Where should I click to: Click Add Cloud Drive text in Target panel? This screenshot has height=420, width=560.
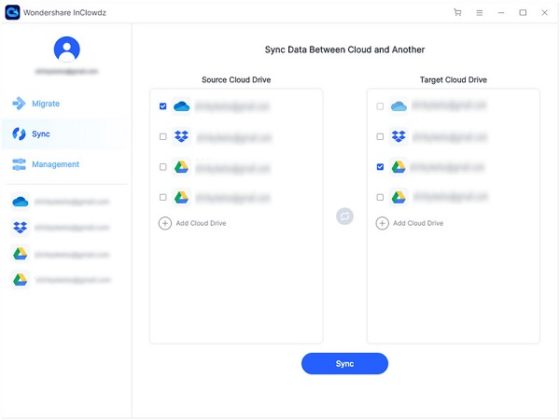click(x=418, y=223)
